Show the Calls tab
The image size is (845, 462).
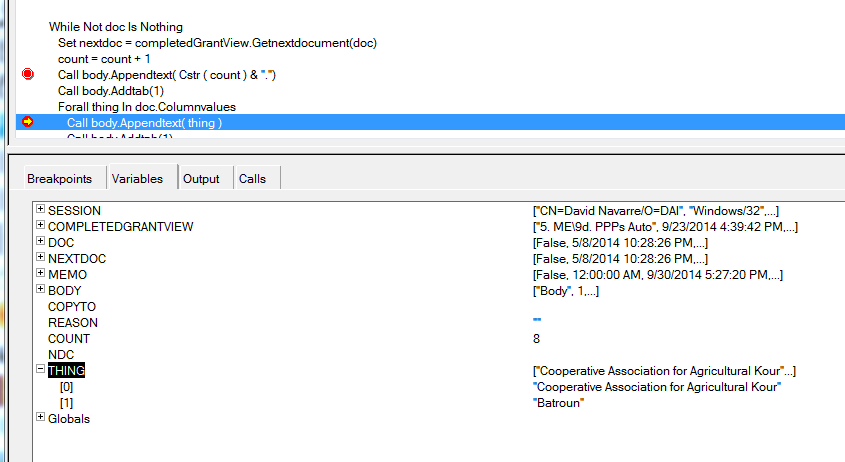pyautogui.click(x=252, y=178)
